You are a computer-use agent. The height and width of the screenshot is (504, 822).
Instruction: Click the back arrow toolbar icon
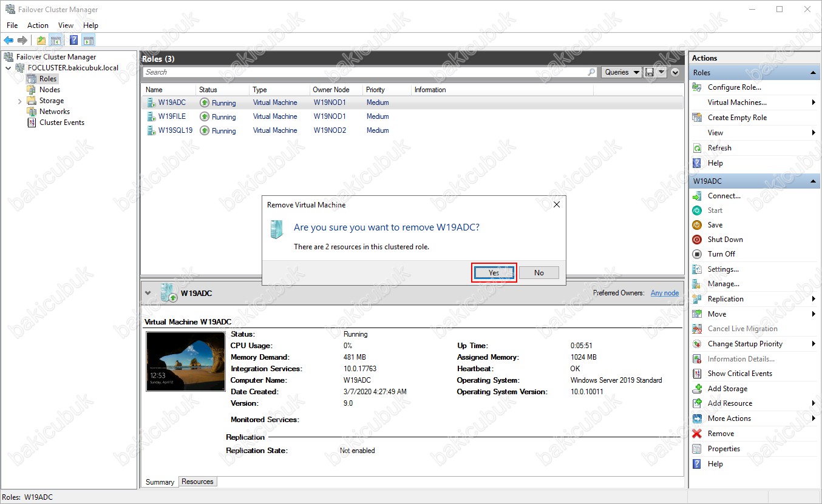click(x=8, y=41)
